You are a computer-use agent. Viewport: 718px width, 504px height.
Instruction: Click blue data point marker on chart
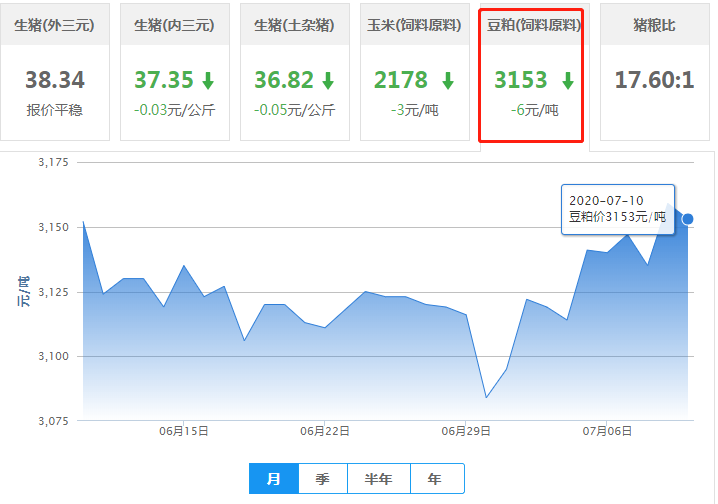click(687, 219)
